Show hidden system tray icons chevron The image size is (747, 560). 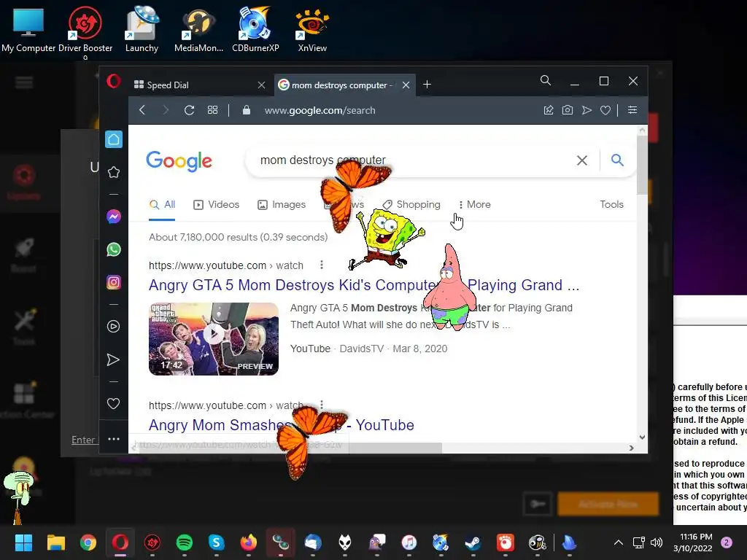619,542
